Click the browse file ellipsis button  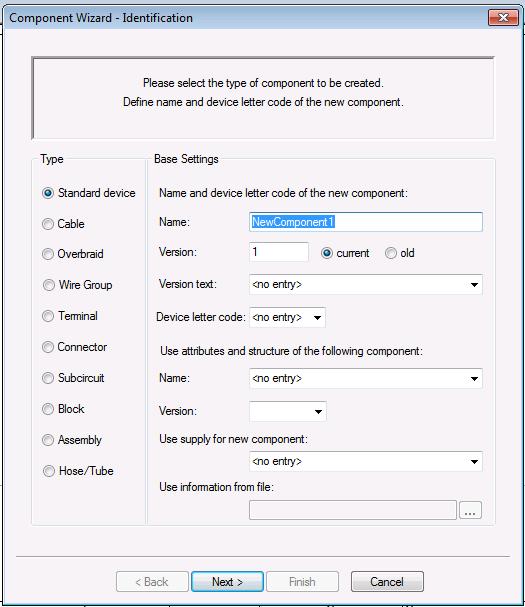click(470, 510)
